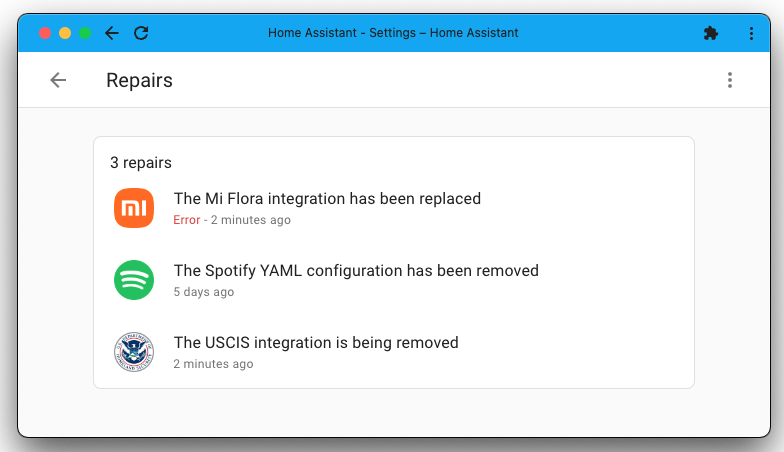Open the Spotify YAML configuration removed repair

click(x=356, y=271)
